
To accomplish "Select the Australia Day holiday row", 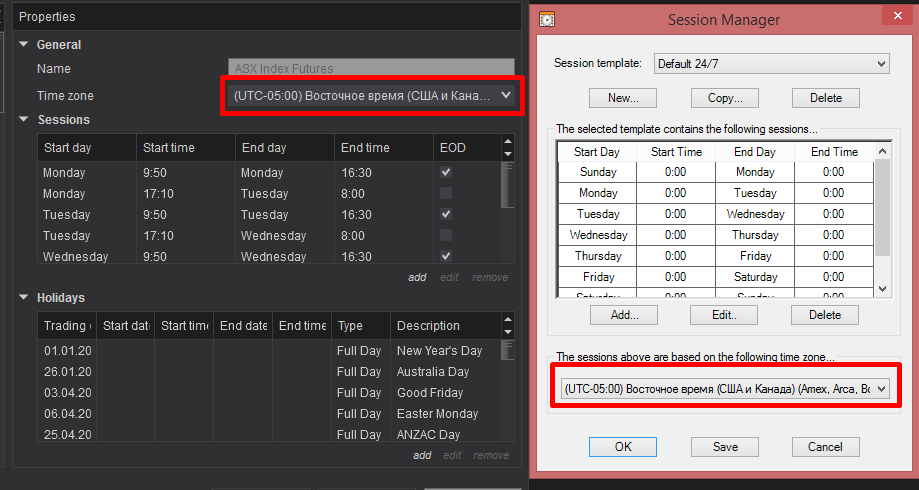I will click(270, 372).
